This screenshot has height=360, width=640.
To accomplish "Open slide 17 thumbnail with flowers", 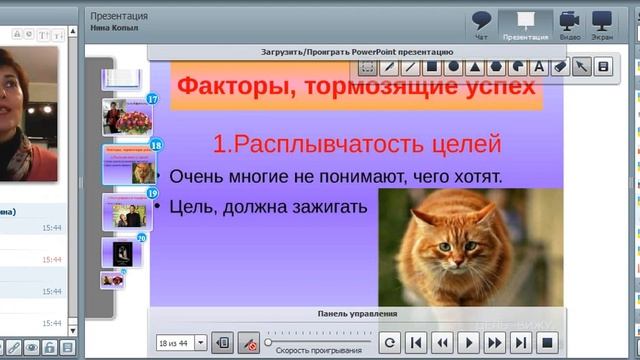I will tap(127, 117).
